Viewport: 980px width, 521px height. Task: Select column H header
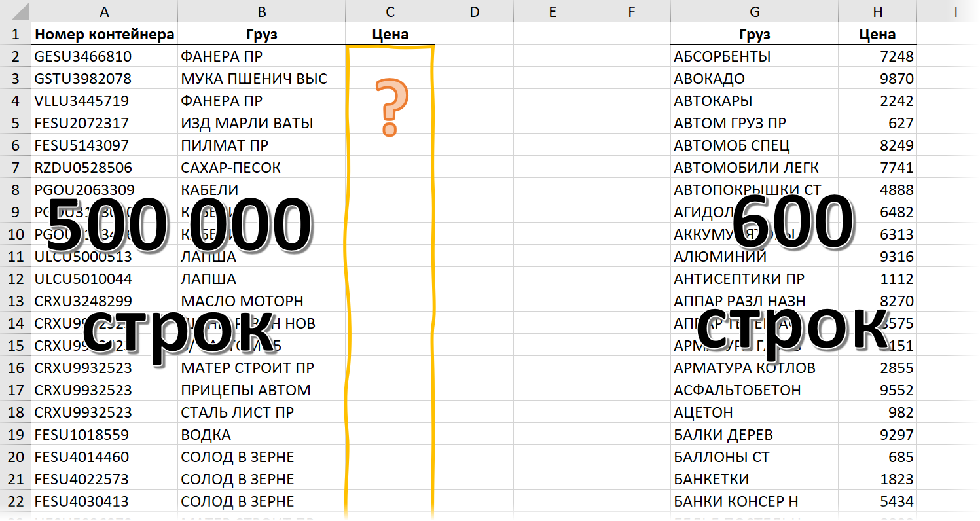pos(877,11)
